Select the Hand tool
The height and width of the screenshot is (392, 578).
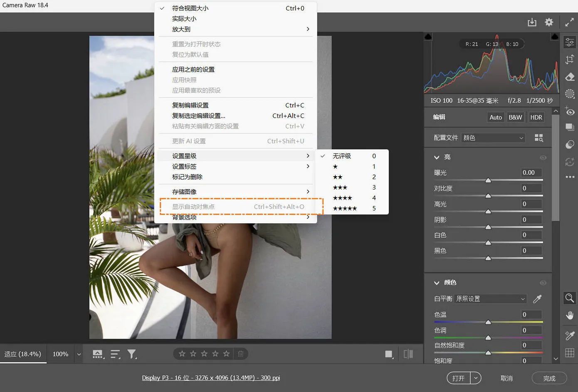[x=570, y=316]
